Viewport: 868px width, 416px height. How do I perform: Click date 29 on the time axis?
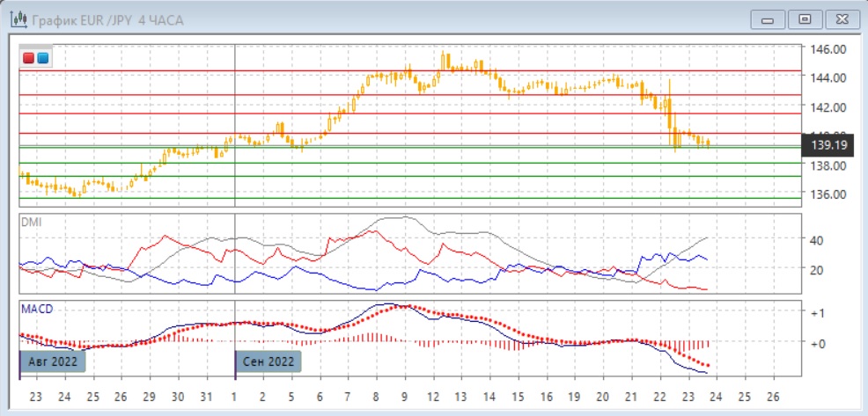pyautogui.click(x=150, y=396)
